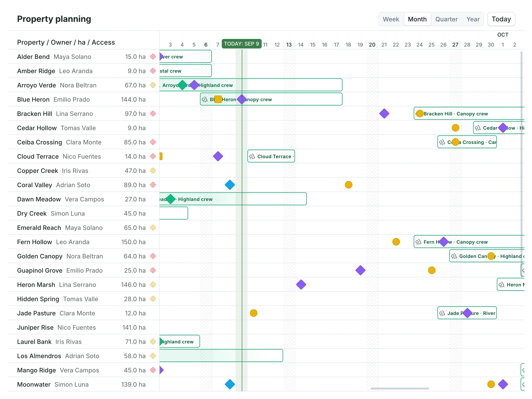Screen dimensions: 532x399
Task: Jump to Today
Action: pyautogui.click(x=501, y=19)
